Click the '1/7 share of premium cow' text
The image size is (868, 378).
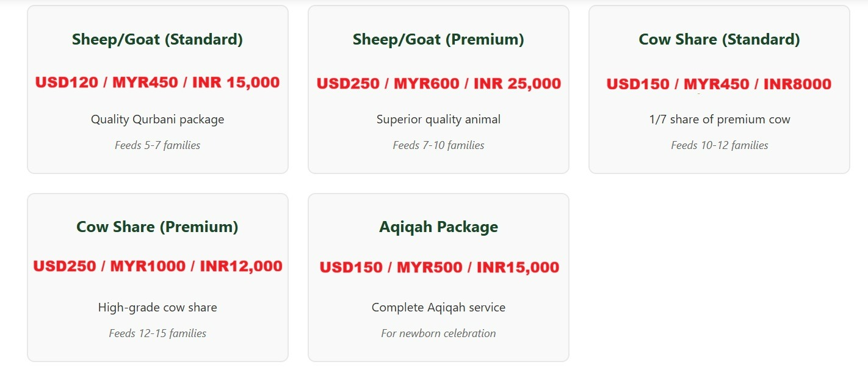point(719,120)
